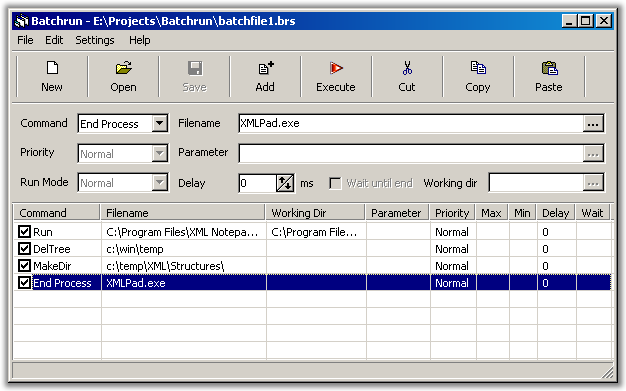Open the Settings menu
The height and width of the screenshot is (391, 626).
pyautogui.click(x=95, y=40)
